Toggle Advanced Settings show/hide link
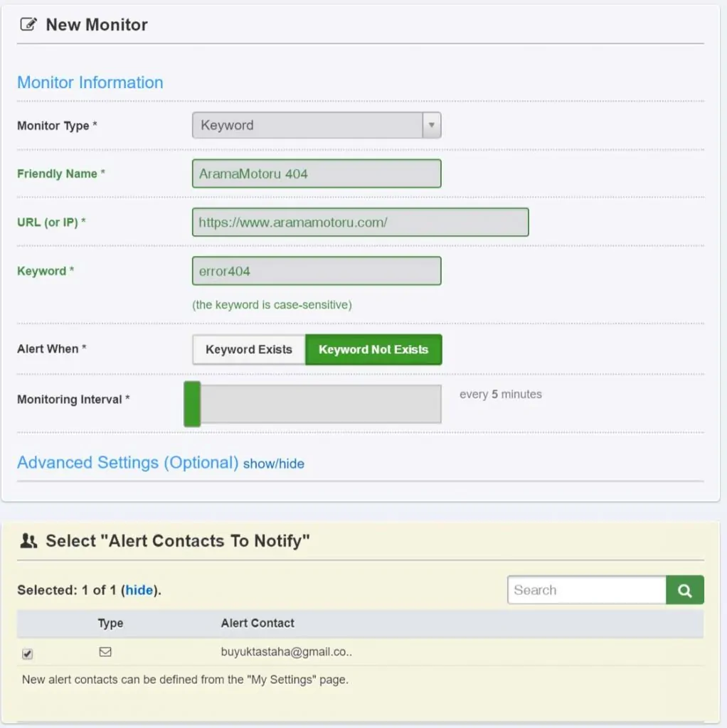The height and width of the screenshot is (728, 727). [x=274, y=464]
